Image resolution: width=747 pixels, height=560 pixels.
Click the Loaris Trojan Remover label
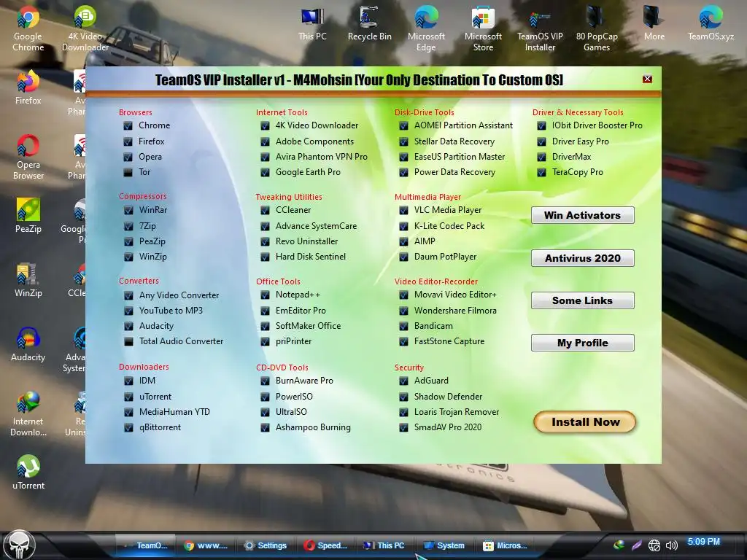click(457, 412)
